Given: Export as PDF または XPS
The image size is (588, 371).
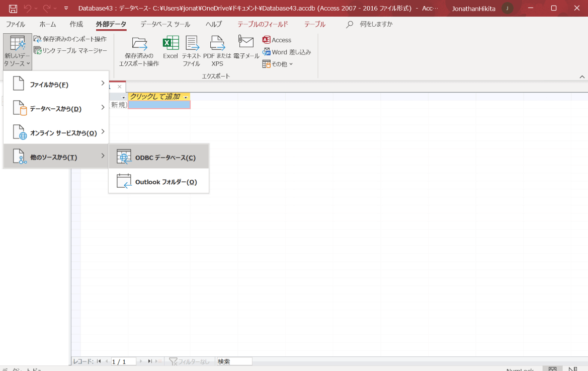Looking at the screenshot, I should click(x=217, y=52).
